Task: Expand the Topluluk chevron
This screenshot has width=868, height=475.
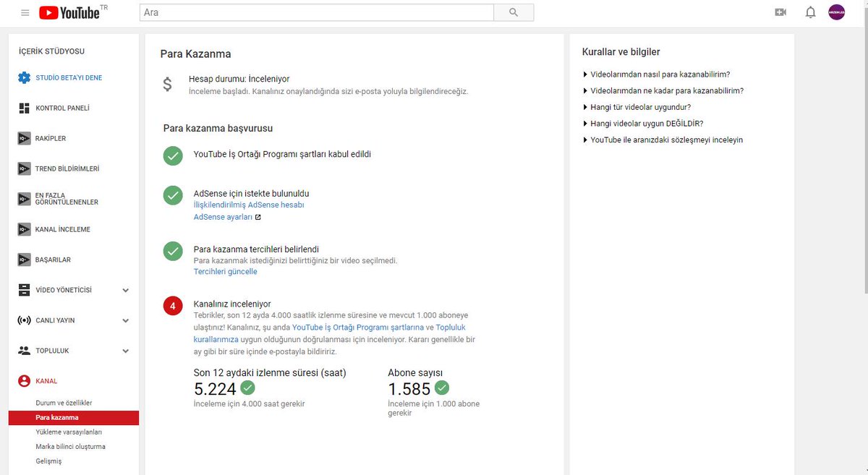Action: pyautogui.click(x=125, y=351)
